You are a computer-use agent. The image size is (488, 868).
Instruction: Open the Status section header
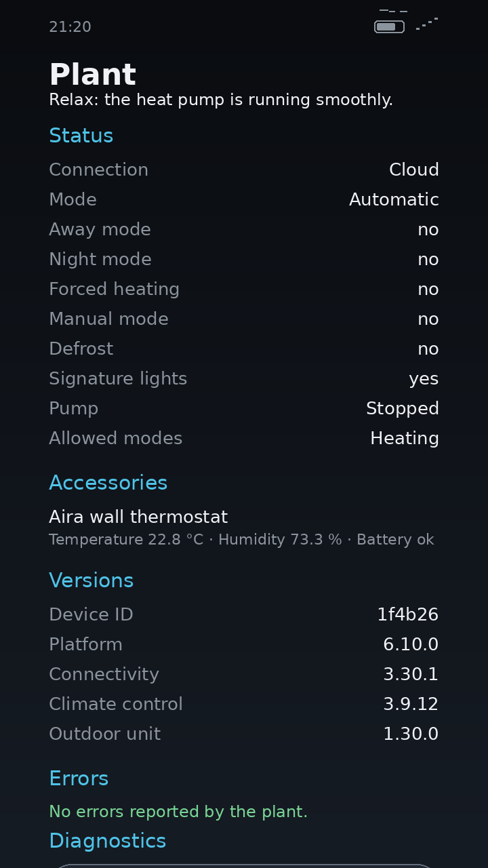(81, 136)
